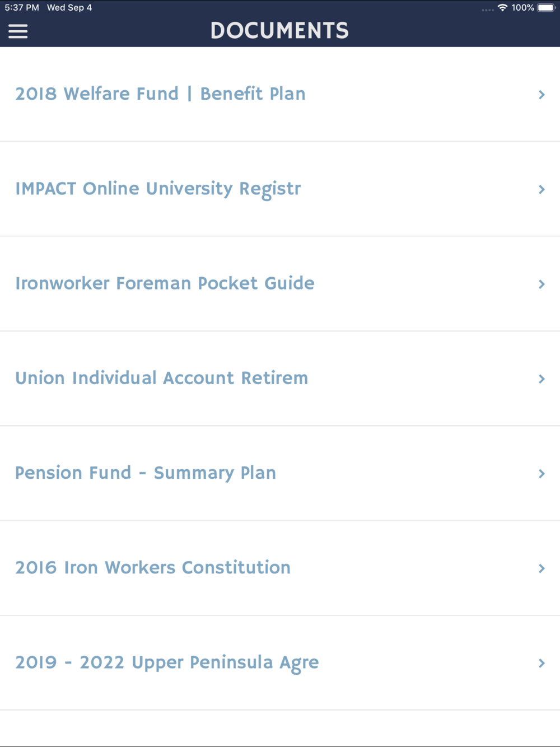Open IMPACT Online University Registr document
This screenshot has height=747, width=560.
[280, 189]
